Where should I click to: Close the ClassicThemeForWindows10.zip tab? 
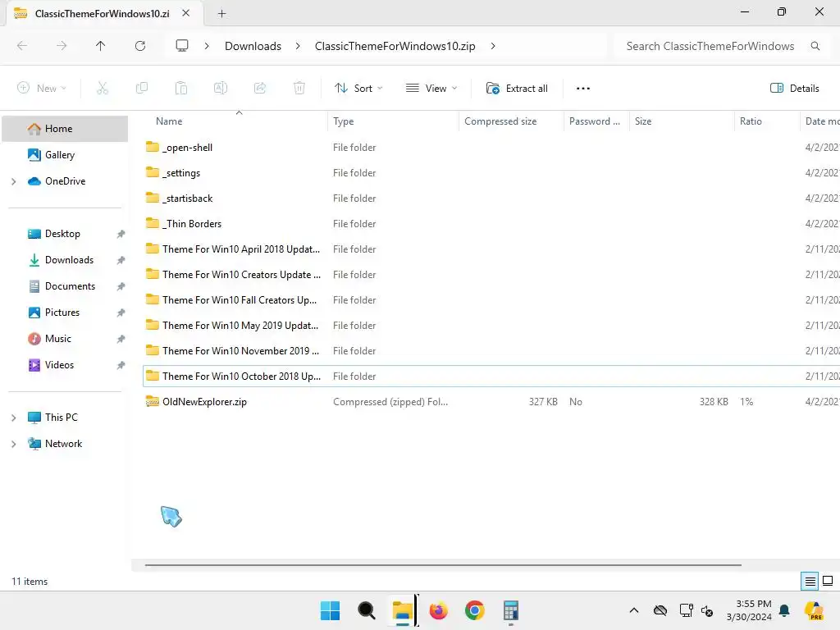(186, 13)
